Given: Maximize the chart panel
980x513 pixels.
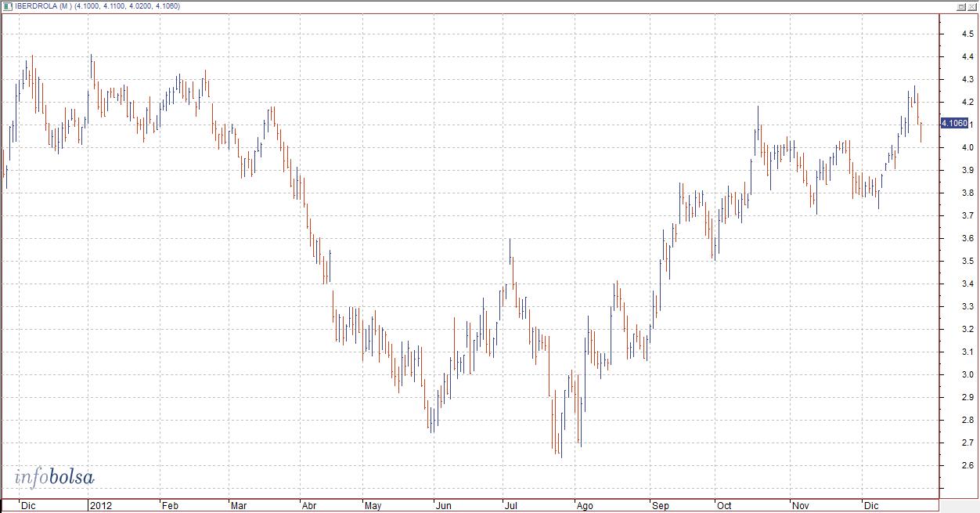Looking at the screenshot, I should coord(961,6).
